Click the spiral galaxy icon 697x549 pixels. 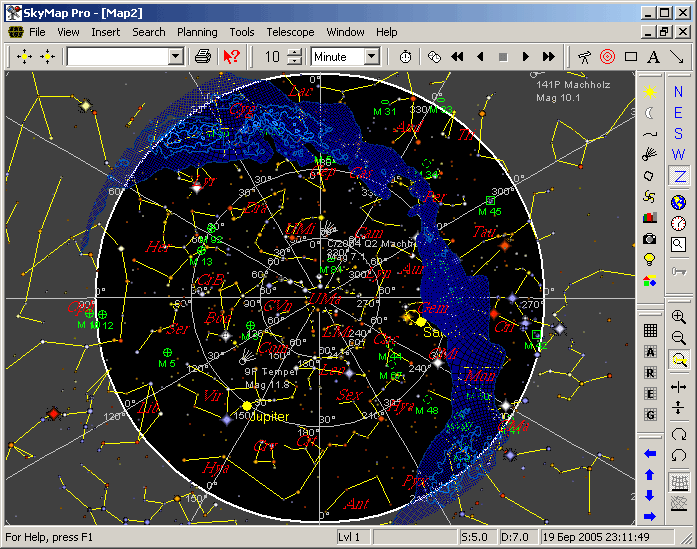[x=649, y=196]
